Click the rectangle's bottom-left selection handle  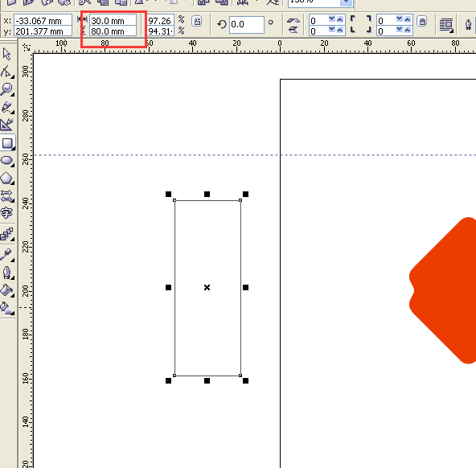coord(169,380)
